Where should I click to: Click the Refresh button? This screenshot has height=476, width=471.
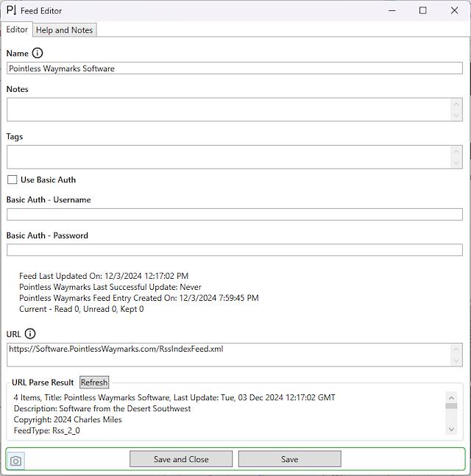pyautogui.click(x=94, y=382)
